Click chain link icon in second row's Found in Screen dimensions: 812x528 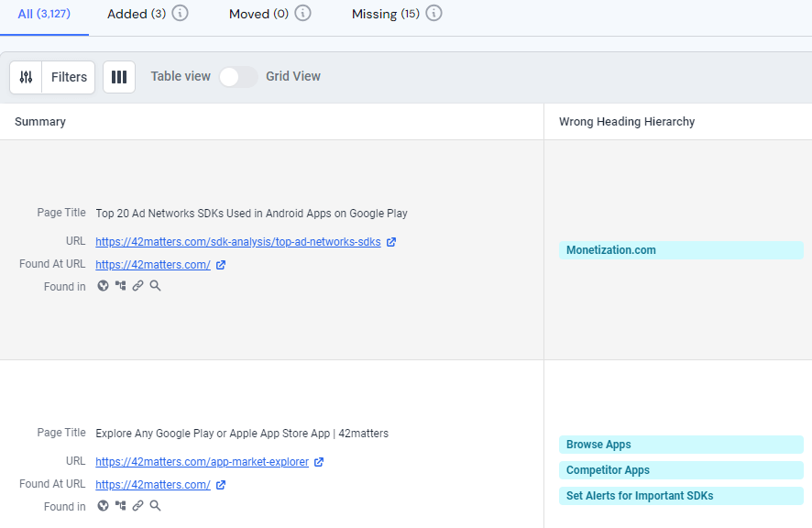coord(137,505)
